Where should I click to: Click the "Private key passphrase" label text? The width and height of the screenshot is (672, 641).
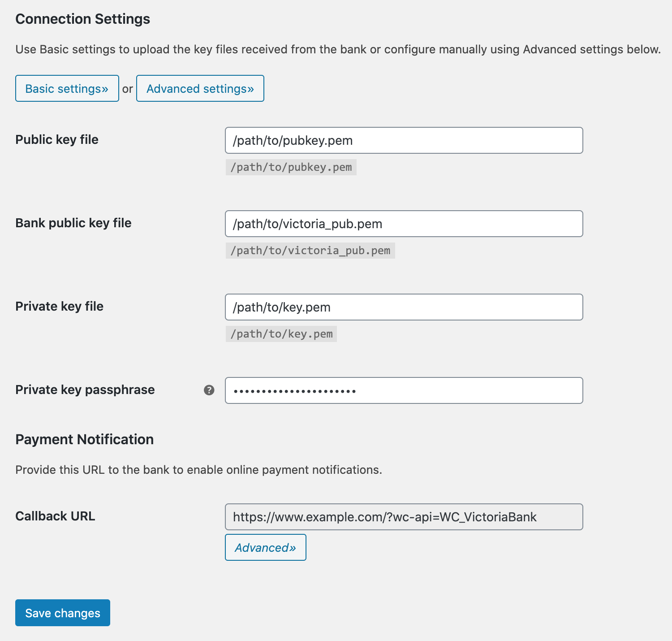(x=85, y=390)
